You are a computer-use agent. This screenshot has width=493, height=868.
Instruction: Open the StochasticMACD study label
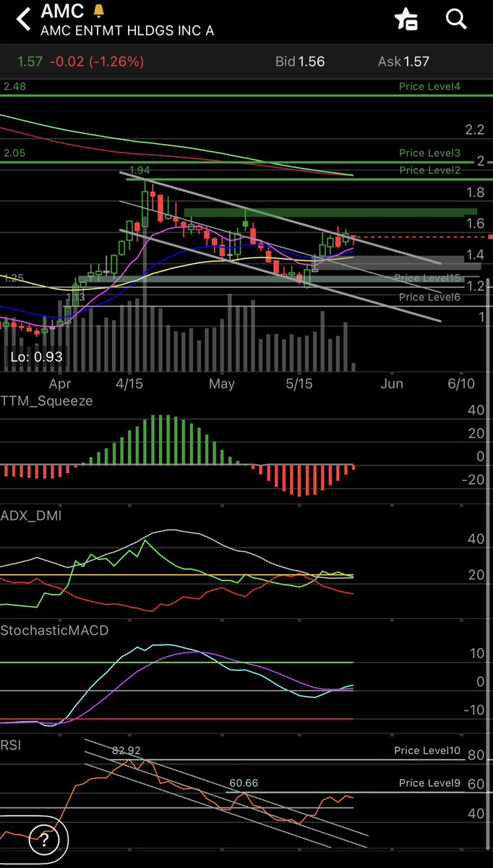(55, 630)
